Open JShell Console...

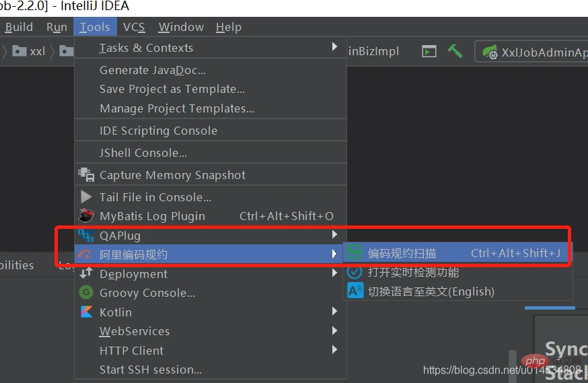tap(211, 153)
